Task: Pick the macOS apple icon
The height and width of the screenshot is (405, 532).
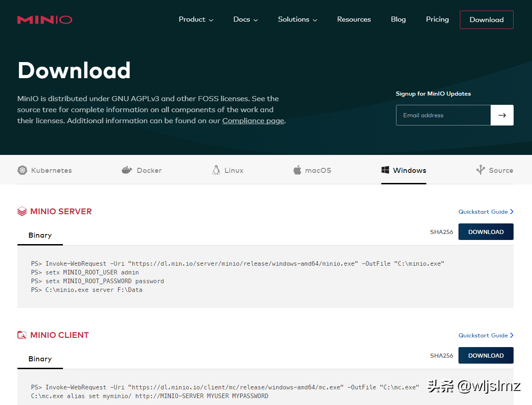Action: (297, 170)
